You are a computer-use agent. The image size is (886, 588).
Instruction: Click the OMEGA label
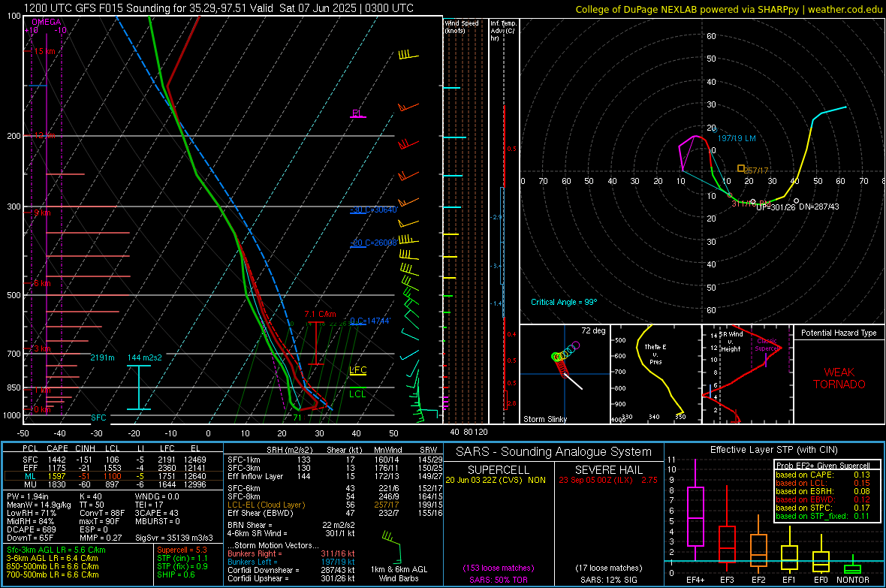click(x=46, y=22)
